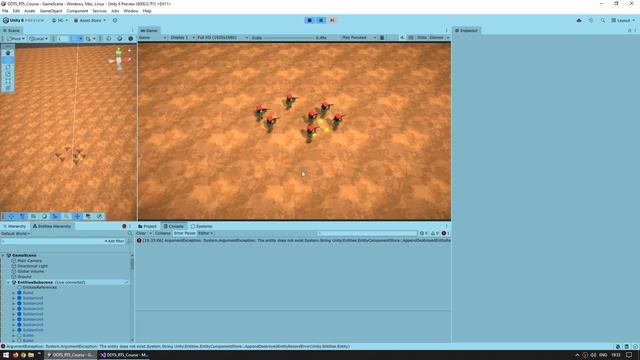
Task: Open the Unity cloud services icon
Action: coord(579,20)
